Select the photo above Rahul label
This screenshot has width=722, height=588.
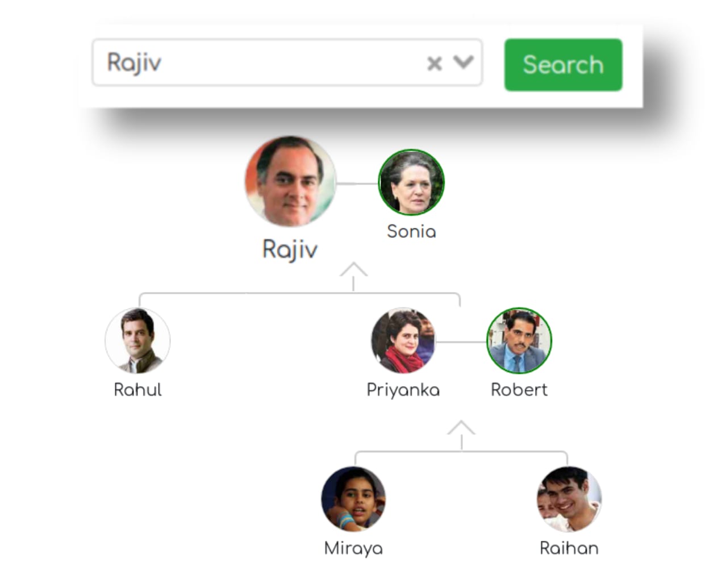[x=137, y=341]
